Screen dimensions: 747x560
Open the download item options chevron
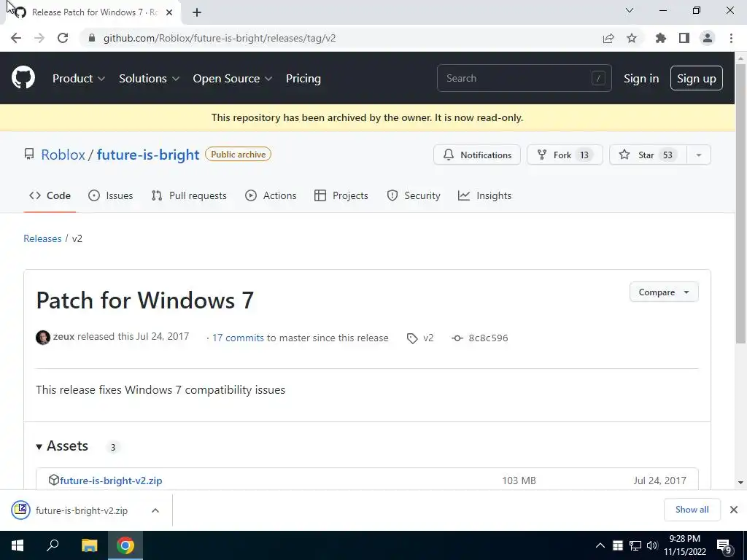point(155,510)
